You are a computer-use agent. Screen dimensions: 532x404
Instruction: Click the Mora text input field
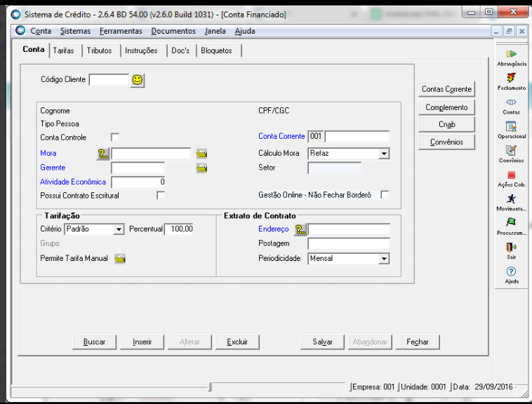click(151, 154)
